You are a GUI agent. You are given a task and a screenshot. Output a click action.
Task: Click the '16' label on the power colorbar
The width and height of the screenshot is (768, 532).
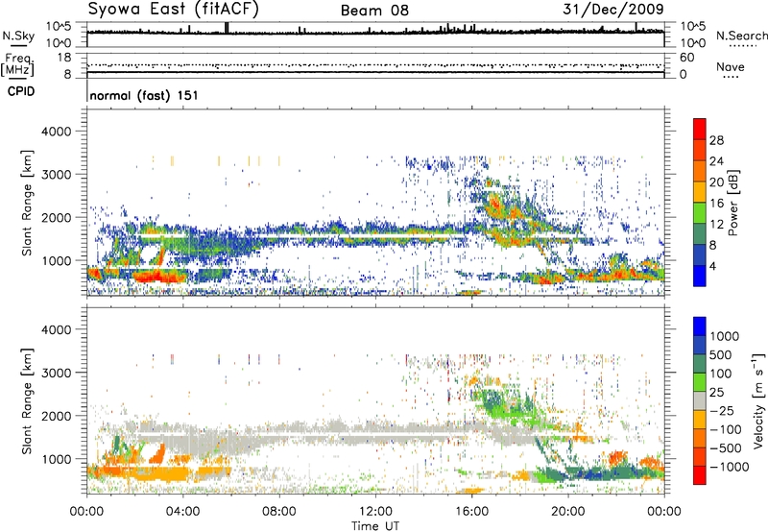[x=716, y=203]
